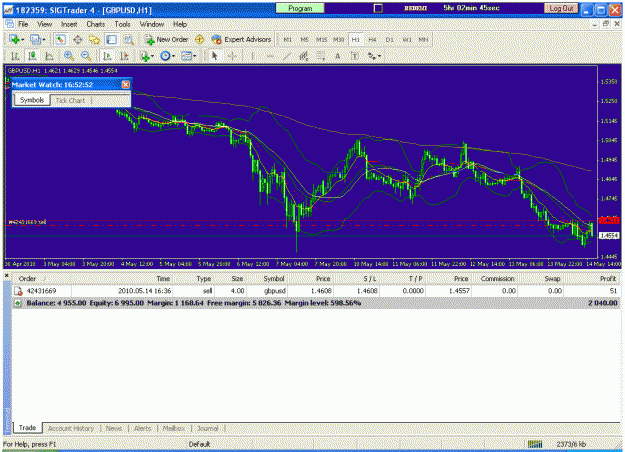Click the Balance summary row
The width and height of the screenshot is (625, 452).
pyautogui.click(x=317, y=303)
